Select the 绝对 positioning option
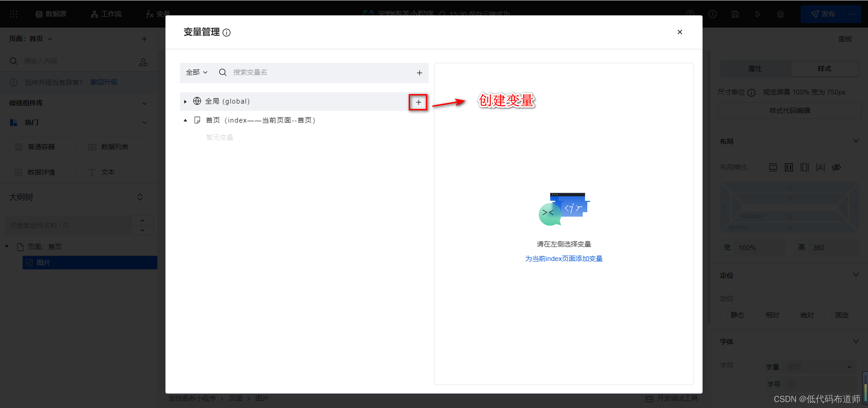The width and height of the screenshot is (868, 408). (x=807, y=315)
